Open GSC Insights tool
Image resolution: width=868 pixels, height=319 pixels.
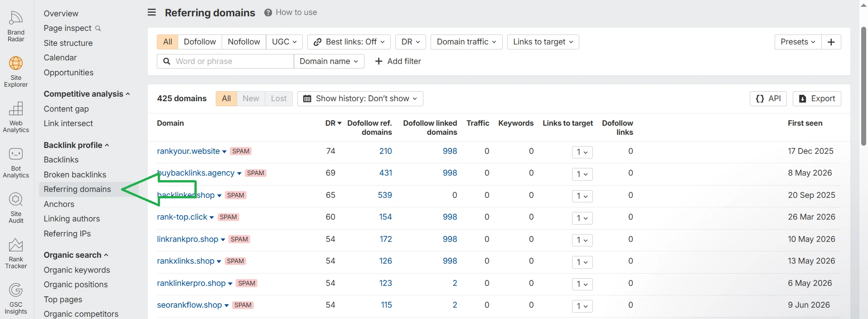click(16, 299)
